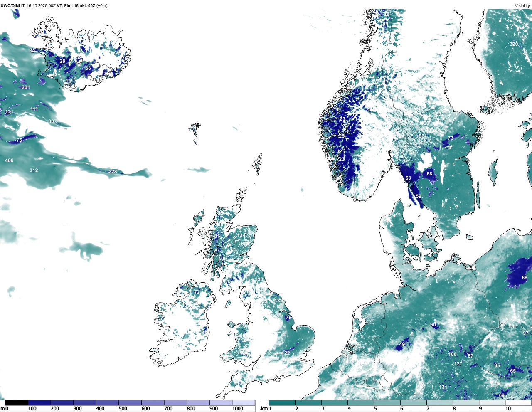Click the "68" value over Poland

point(525,278)
